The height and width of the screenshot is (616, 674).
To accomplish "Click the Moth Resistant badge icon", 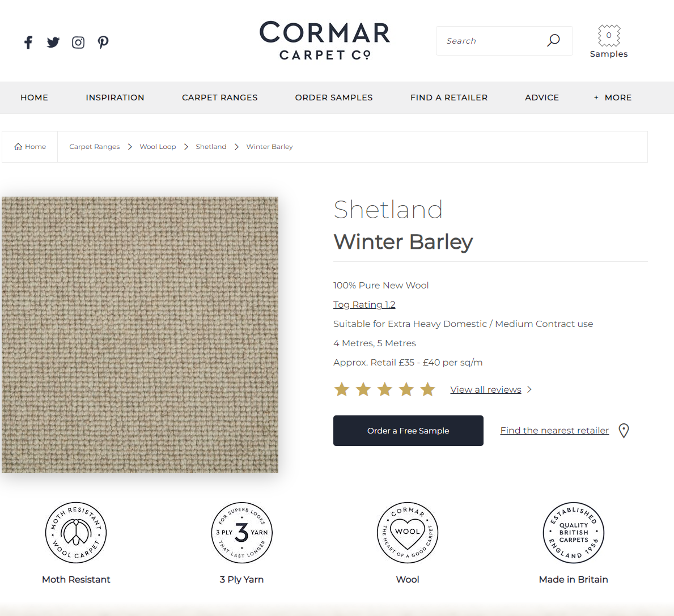I will 76,533.
